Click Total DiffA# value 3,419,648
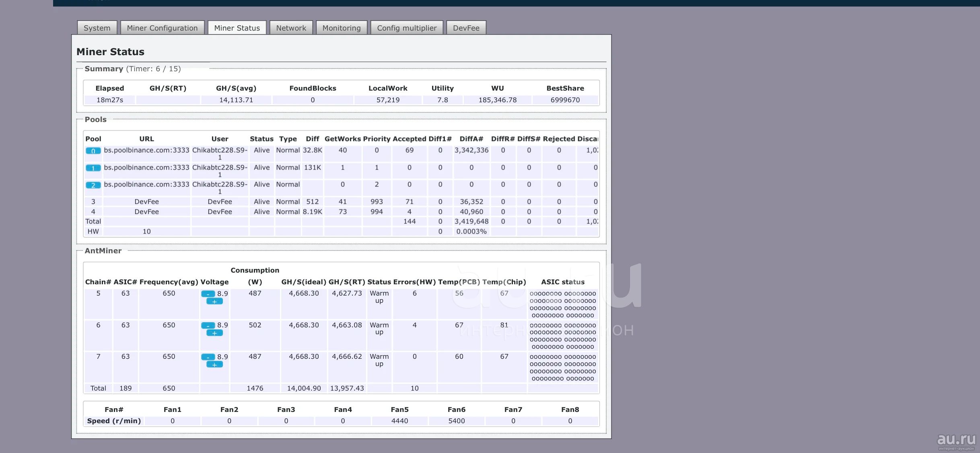Screen dimensions: 980x453 point(471,221)
